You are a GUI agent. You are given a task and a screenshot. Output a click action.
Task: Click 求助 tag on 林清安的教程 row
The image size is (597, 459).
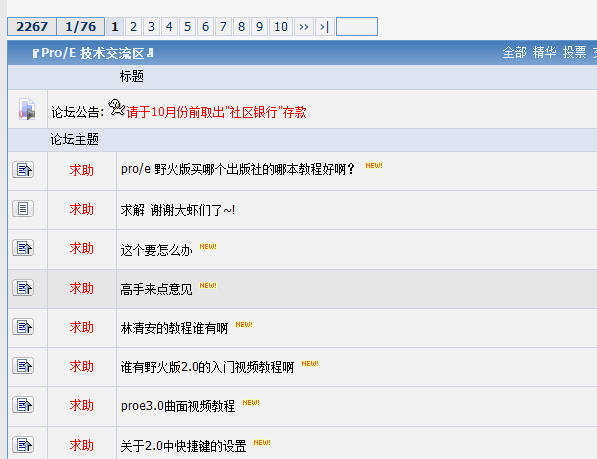pos(81,327)
